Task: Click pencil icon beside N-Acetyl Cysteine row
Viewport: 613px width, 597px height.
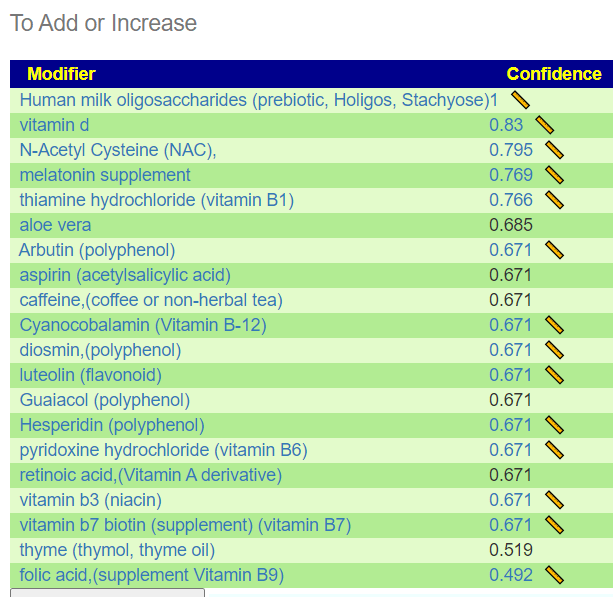Action: click(x=554, y=150)
